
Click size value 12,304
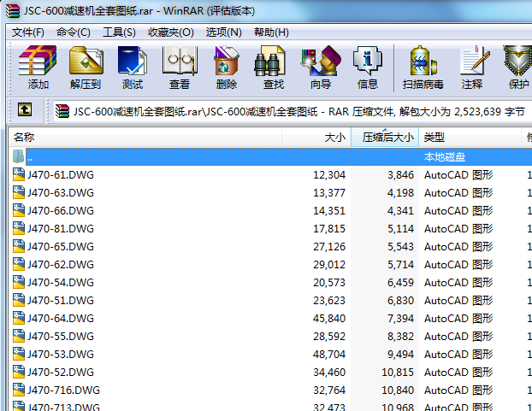pos(329,175)
